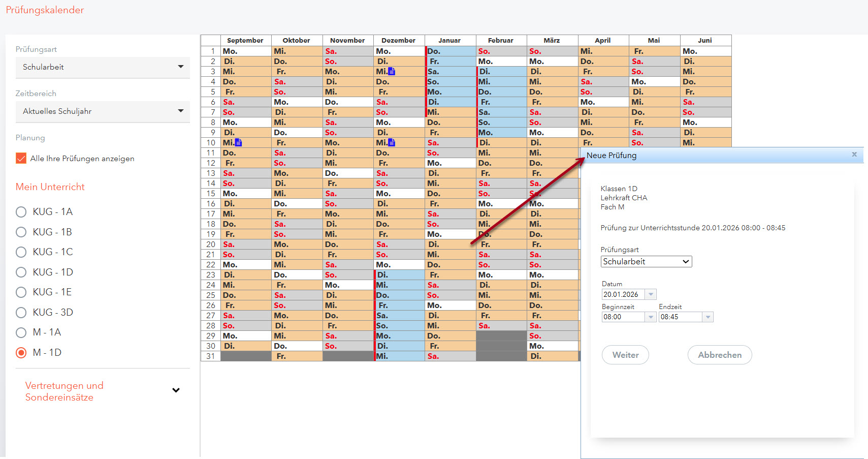
Task: Click the Abbrechen button
Action: 719,355
